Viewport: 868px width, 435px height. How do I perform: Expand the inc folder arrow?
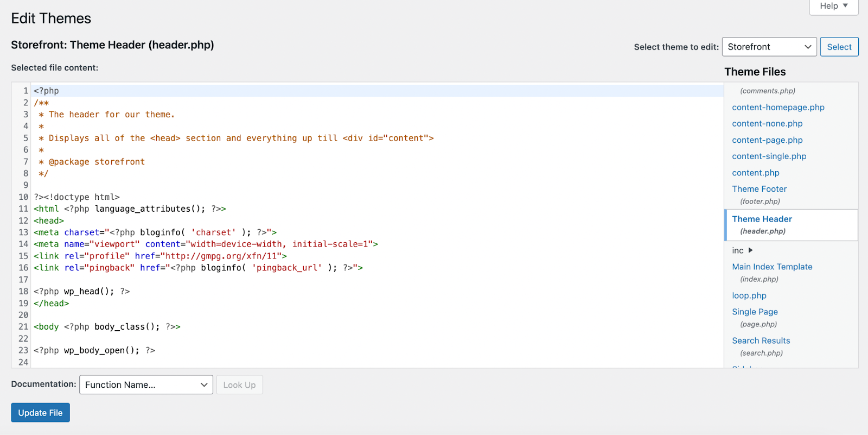coord(751,250)
